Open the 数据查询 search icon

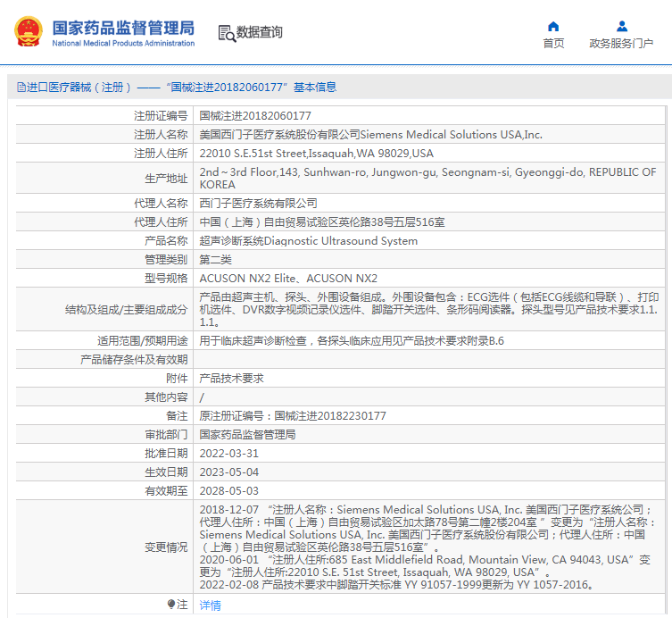click(227, 33)
